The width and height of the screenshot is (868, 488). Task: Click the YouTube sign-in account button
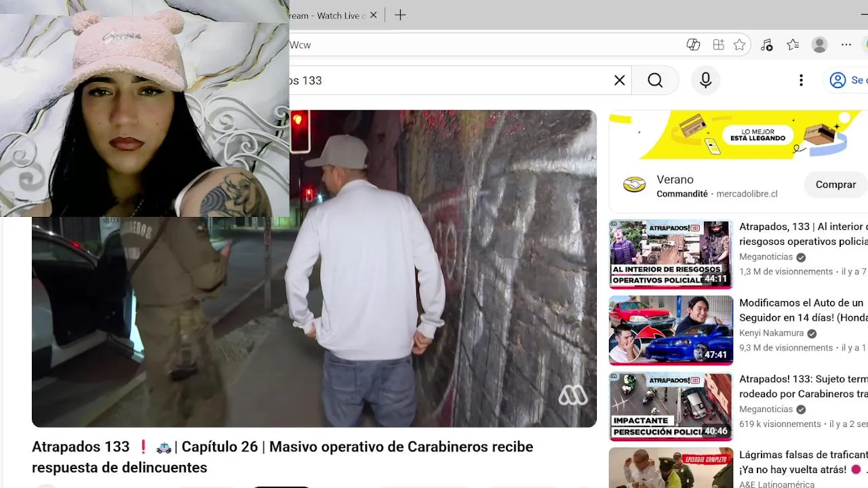[846, 81]
